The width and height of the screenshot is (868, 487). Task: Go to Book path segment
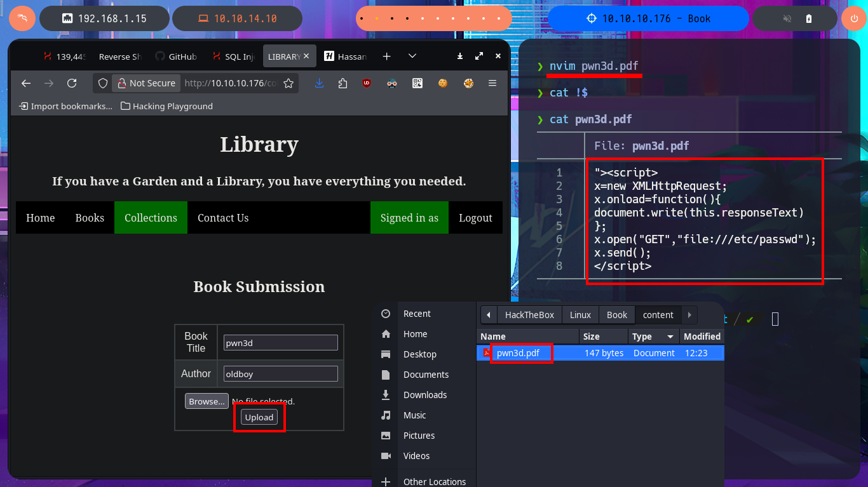click(x=617, y=315)
